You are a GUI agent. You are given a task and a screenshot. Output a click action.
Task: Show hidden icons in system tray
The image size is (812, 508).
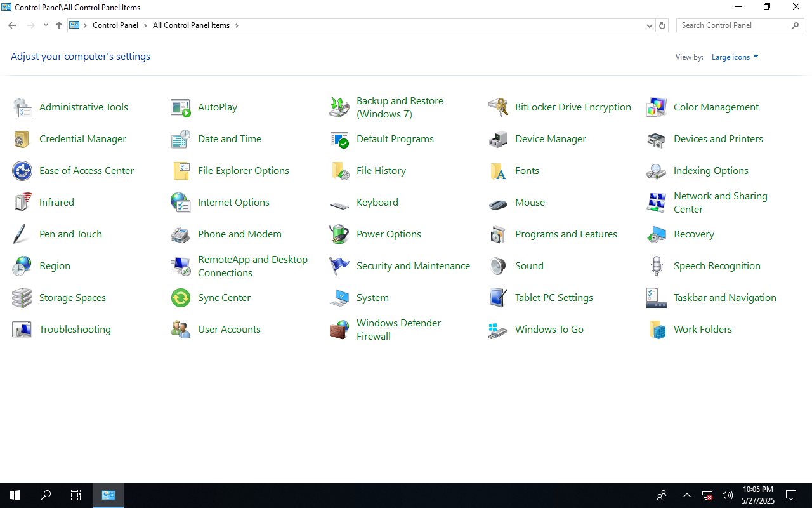[x=687, y=495]
